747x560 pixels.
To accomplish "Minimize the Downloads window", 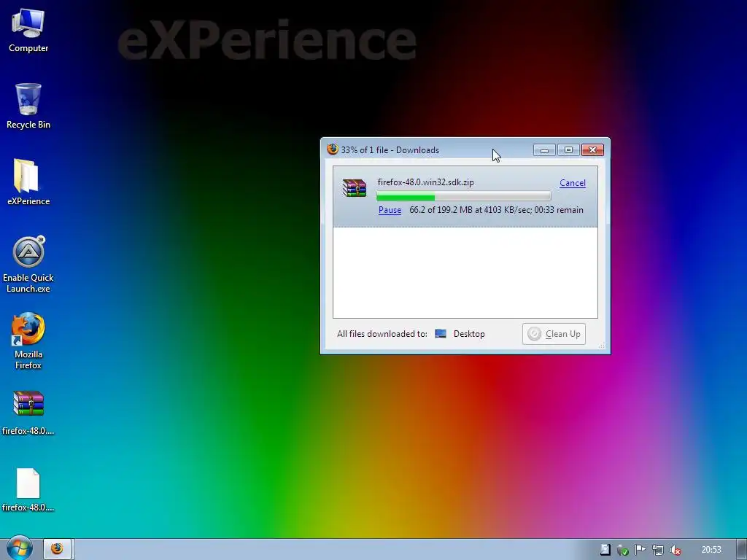I will pos(544,150).
